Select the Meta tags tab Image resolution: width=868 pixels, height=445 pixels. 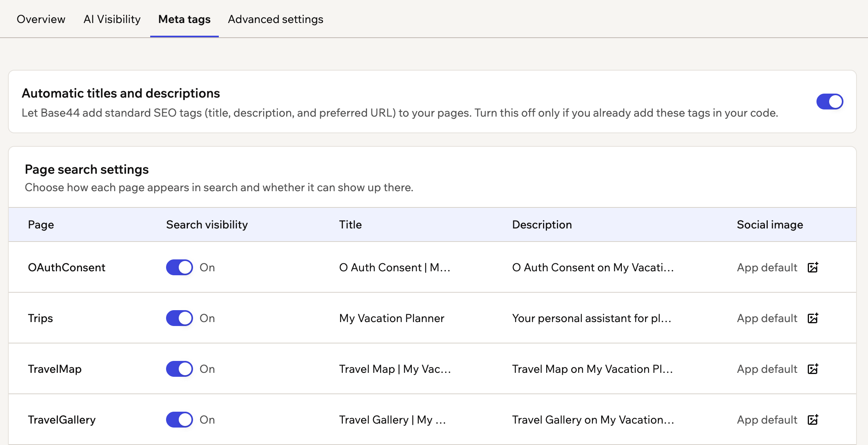[184, 19]
